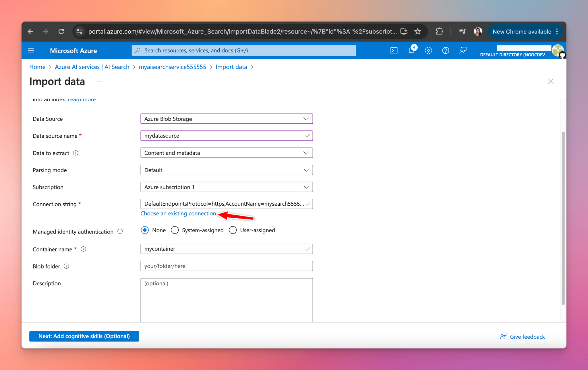
Task: Select None managed identity option
Action: coord(145,230)
